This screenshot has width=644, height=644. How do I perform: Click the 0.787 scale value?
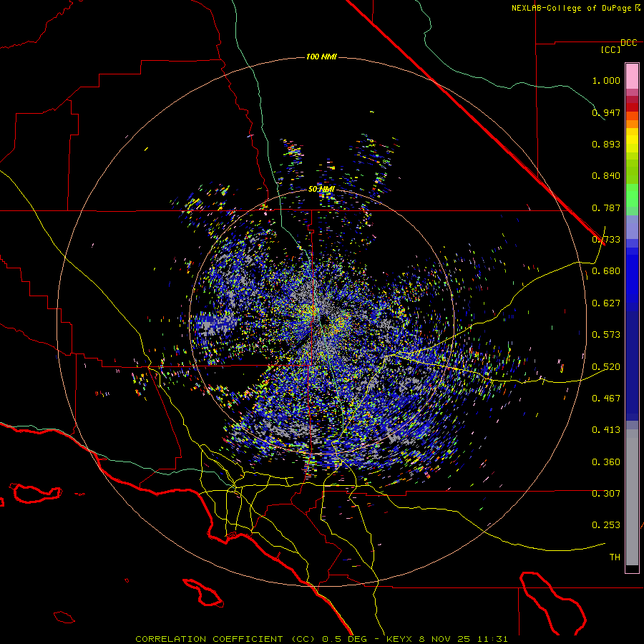(x=606, y=208)
